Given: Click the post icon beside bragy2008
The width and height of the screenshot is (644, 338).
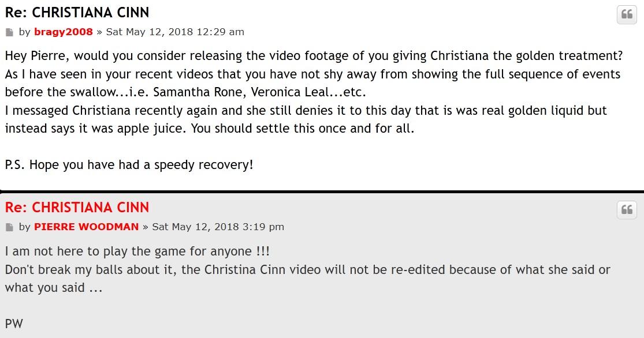Looking at the screenshot, I should 9,32.
